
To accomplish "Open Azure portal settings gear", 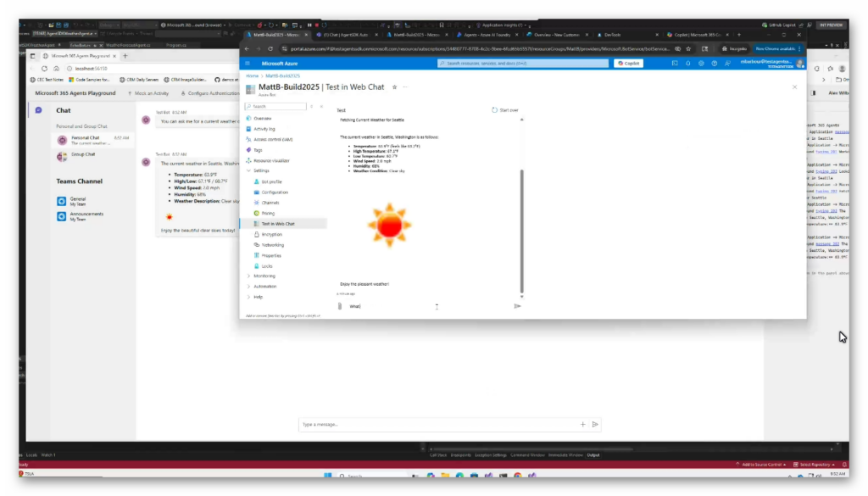I will (701, 63).
